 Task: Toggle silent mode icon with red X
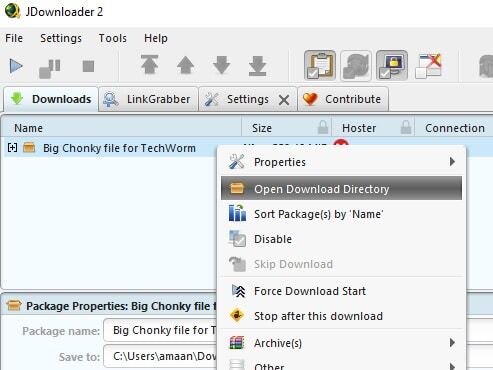(x=428, y=66)
